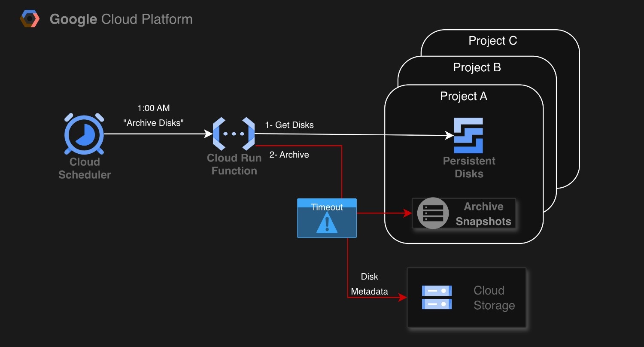Click the Archive Snapshots text label
The width and height of the screenshot is (644, 347).
click(x=483, y=214)
